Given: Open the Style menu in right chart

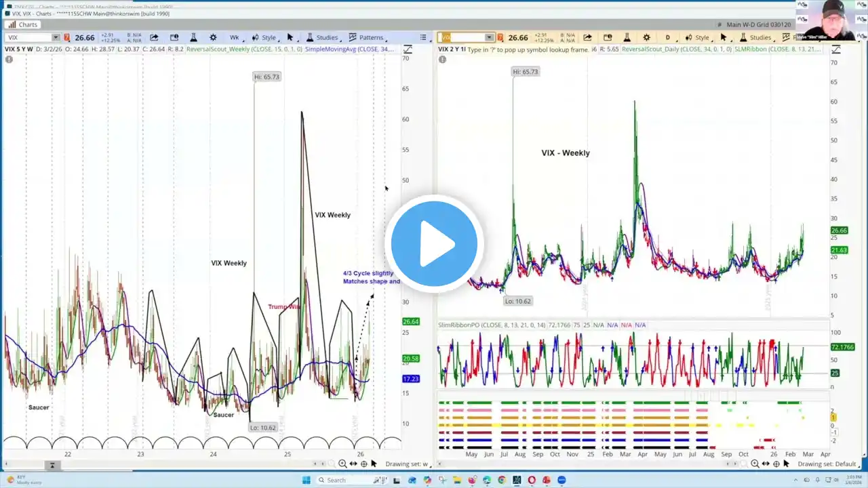Looking at the screenshot, I should pos(698,38).
